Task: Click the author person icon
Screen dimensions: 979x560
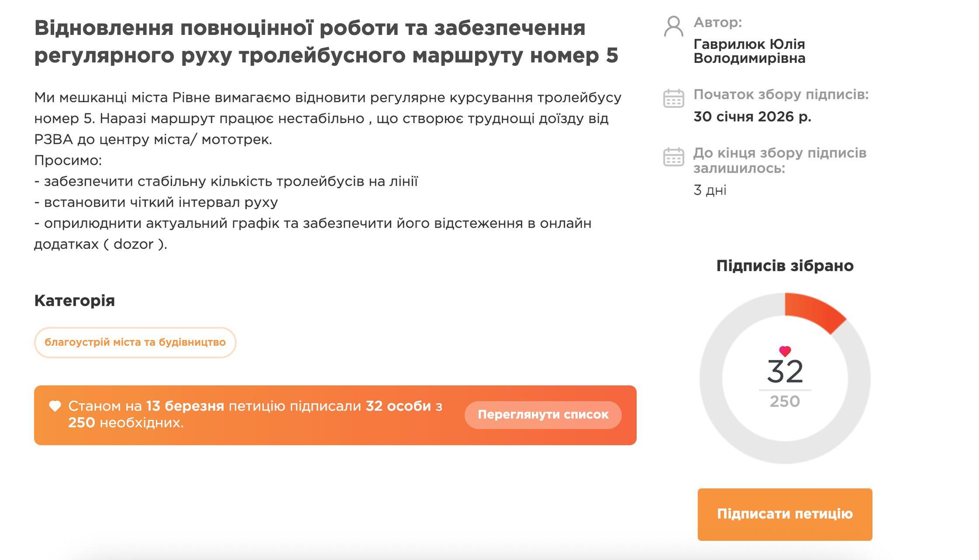Action: tap(673, 26)
